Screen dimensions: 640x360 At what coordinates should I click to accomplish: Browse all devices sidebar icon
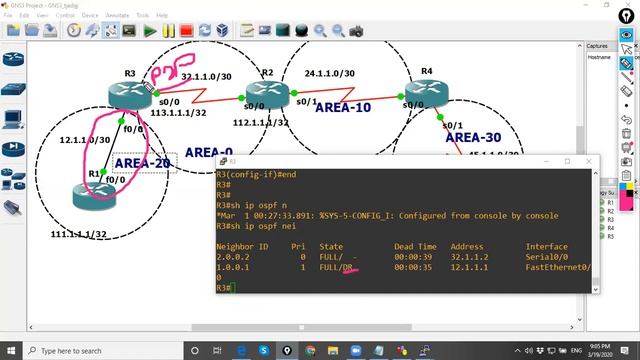(x=13, y=179)
